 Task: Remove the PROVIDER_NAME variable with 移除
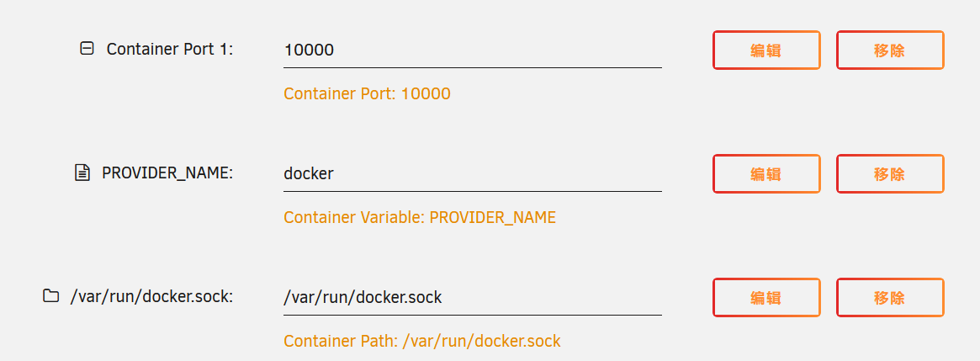pyautogui.click(x=890, y=174)
